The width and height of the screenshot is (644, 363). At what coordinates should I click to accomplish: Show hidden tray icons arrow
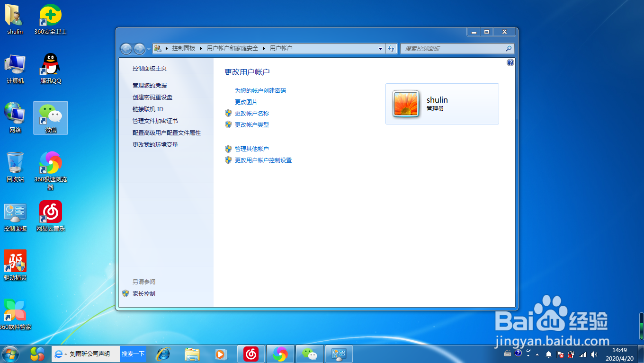(537, 354)
